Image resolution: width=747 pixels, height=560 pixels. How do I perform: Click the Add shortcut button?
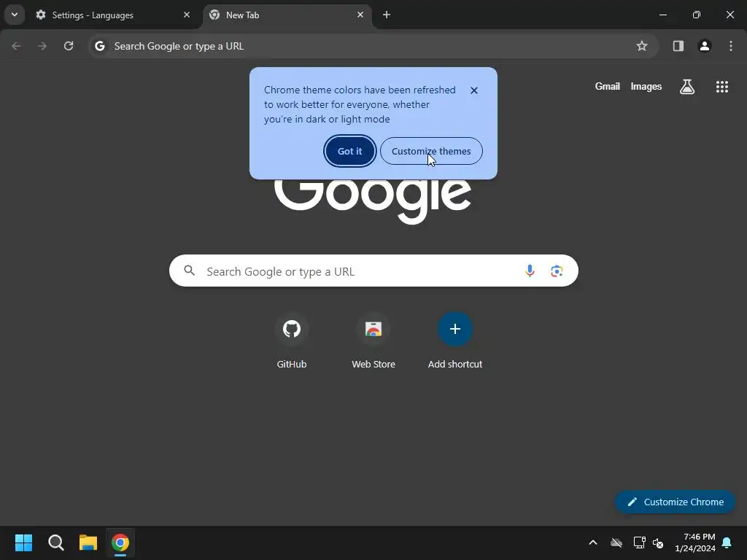(455, 341)
